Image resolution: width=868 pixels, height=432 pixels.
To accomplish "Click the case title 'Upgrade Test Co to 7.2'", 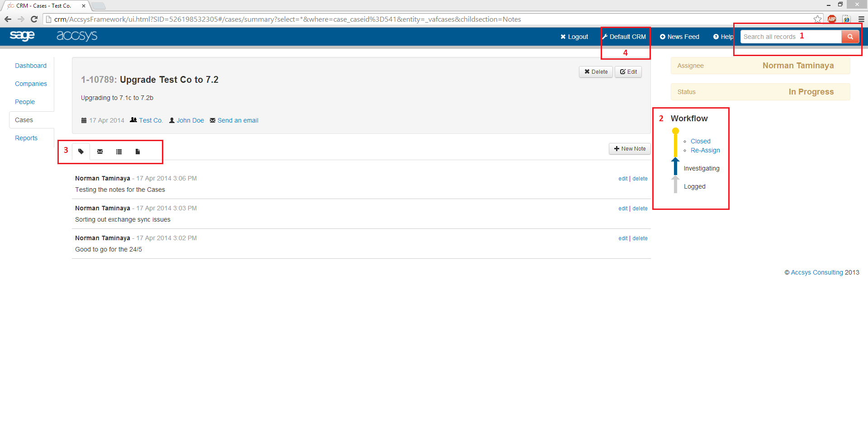I will point(169,80).
